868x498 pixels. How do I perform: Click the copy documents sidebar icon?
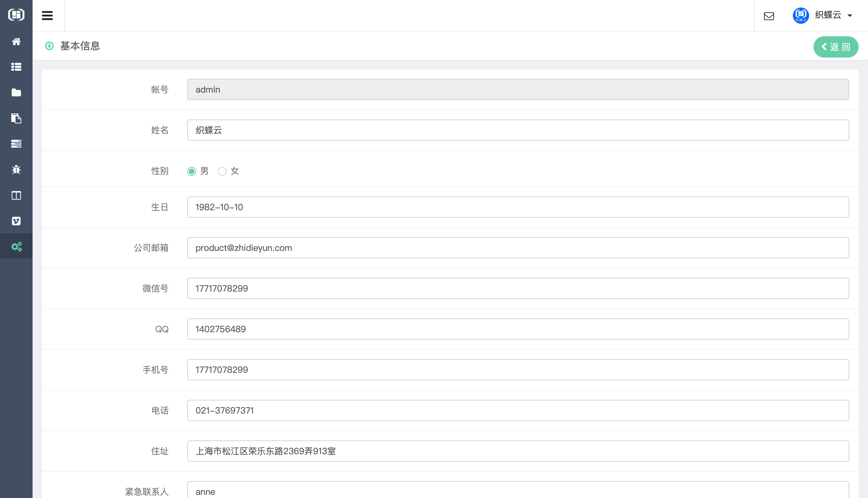(16, 118)
